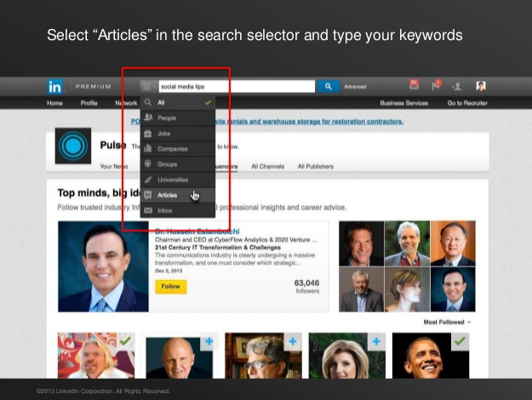Image resolution: width=532 pixels, height=400 pixels.
Task: Click bottom-middle woman profile grid photo
Action: click(x=407, y=289)
